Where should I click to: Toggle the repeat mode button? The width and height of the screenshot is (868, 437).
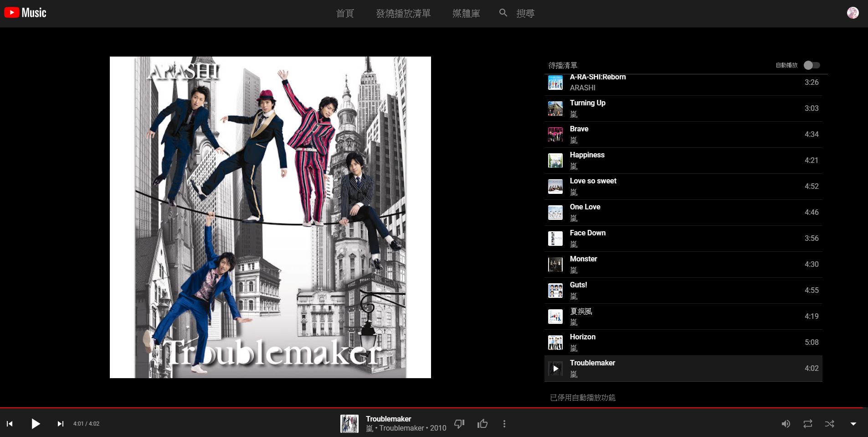click(x=808, y=424)
